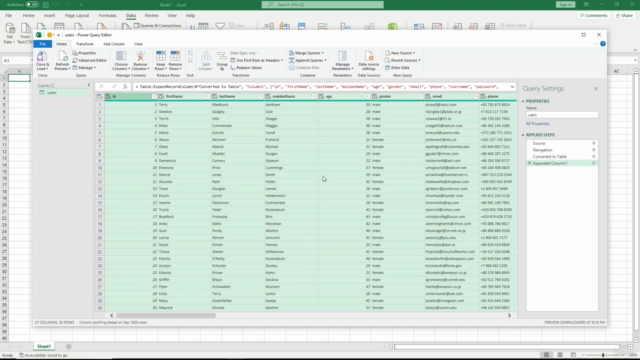Click the Remove Rows icon
This screenshot has height=360, width=640.
[175, 56]
